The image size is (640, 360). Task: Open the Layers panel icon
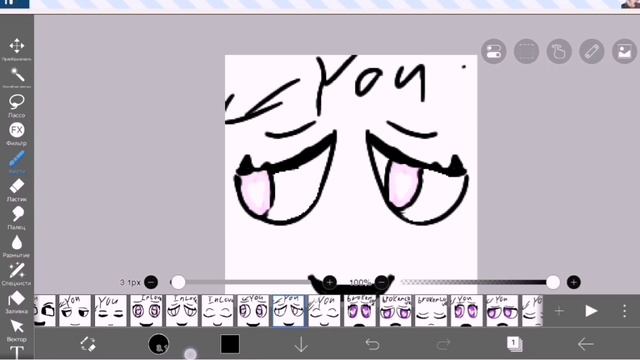click(514, 344)
